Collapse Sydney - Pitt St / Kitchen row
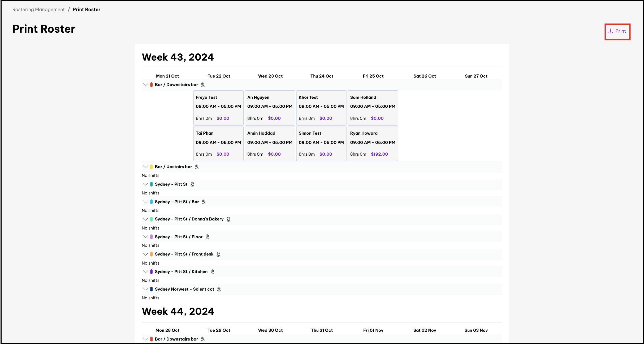The image size is (644, 344). tap(145, 272)
